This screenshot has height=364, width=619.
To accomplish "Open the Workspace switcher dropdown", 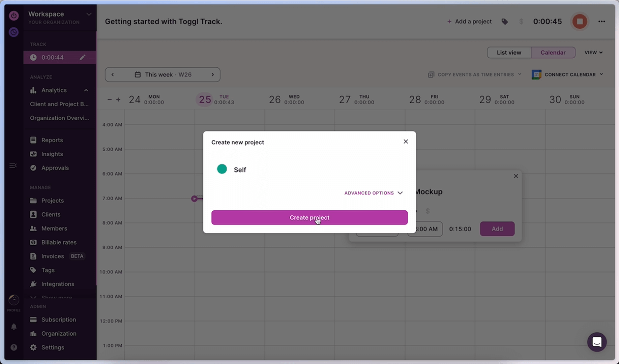I will pyautogui.click(x=89, y=14).
